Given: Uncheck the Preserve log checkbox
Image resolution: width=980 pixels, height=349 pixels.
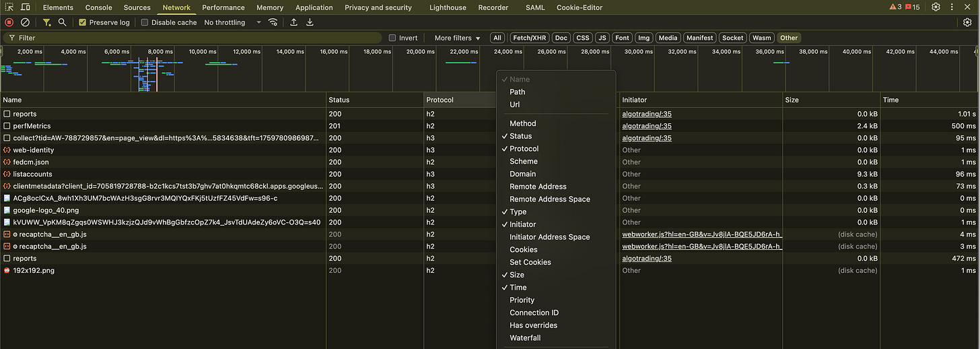Looking at the screenshot, I should tap(83, 22).
